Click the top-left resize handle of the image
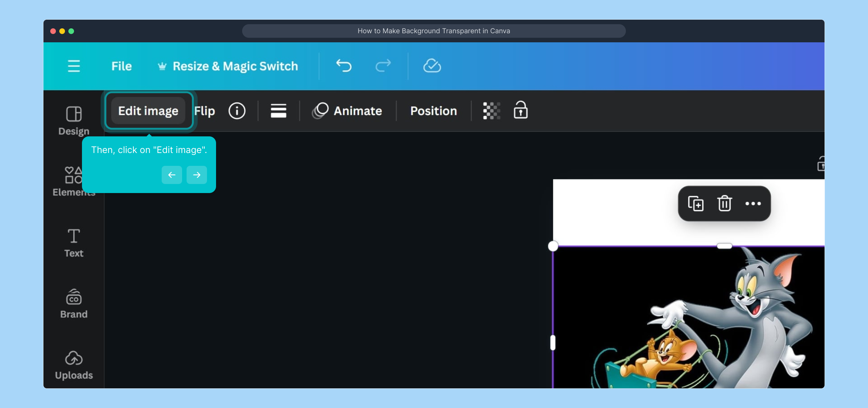The height and width of the screenshot is (408, 868). click(553, 246)
